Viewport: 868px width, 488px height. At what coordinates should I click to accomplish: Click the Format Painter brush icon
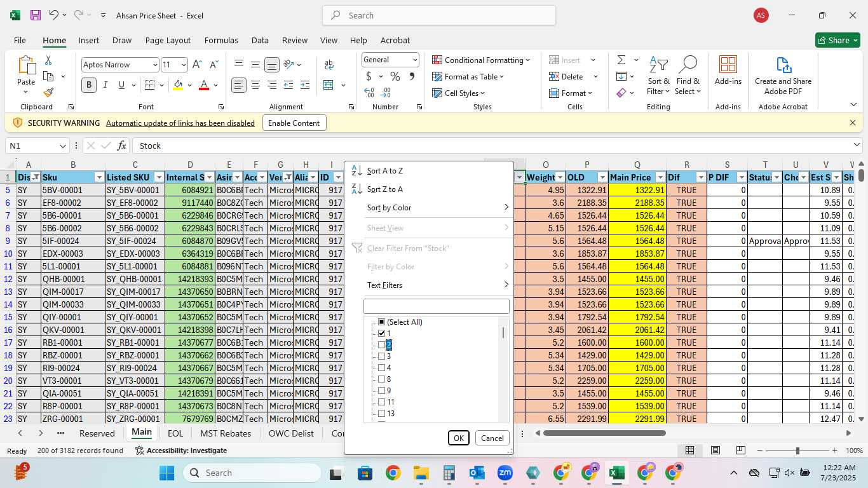[x=48, y=92]
